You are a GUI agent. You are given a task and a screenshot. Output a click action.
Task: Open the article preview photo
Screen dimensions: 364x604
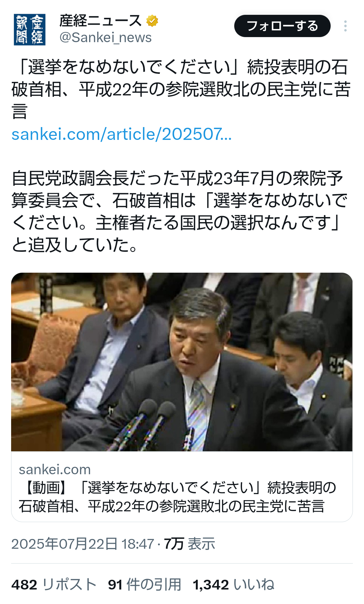[182, 362]
